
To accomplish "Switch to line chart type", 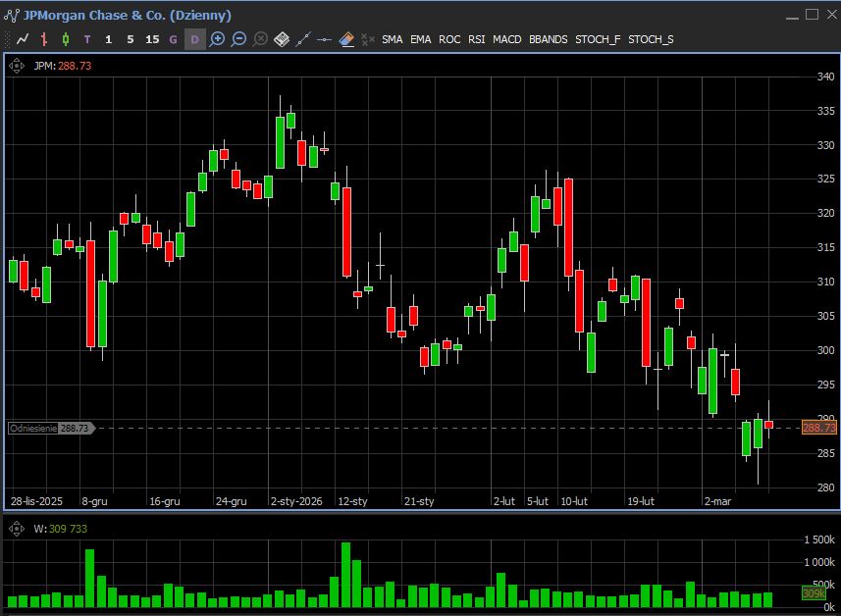I will 23,39.
